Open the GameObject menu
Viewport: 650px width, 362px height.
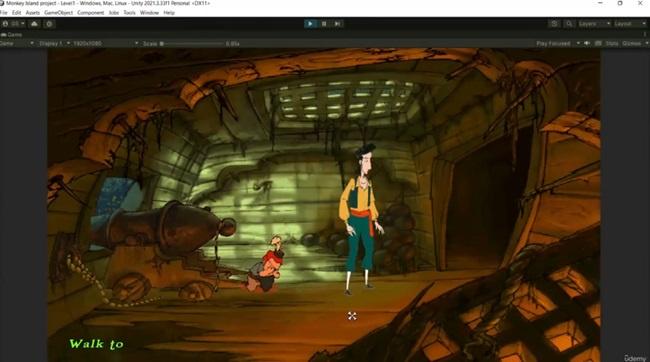(58, 13)
